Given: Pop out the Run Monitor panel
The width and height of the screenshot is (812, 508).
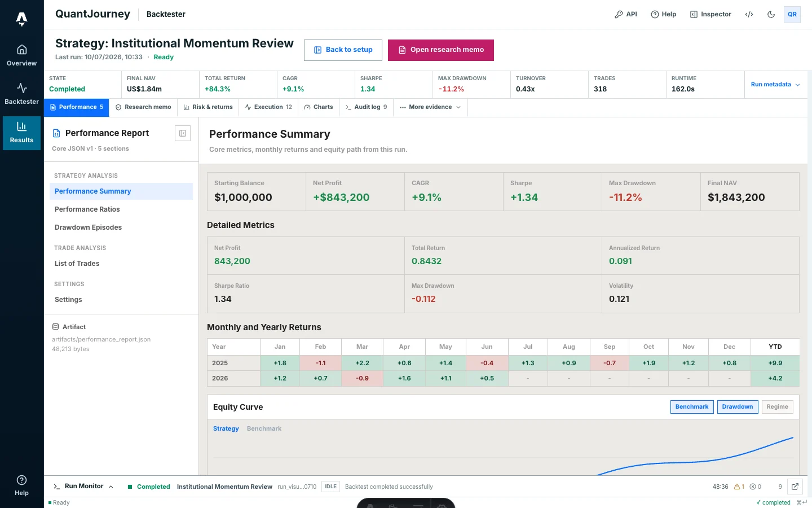Looking at the screenshot, I should 795,487.
